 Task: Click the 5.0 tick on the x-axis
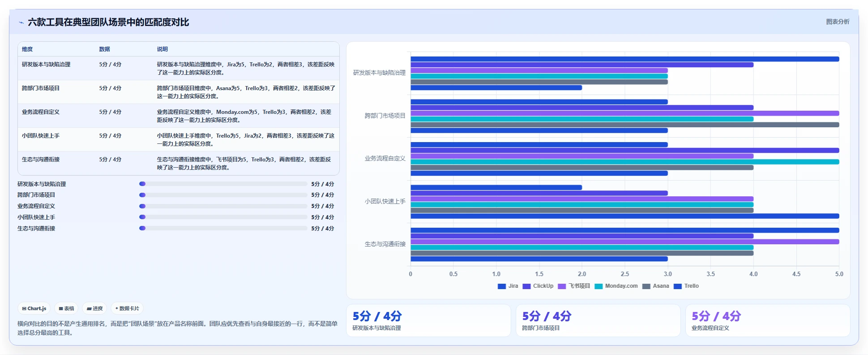(839, 274)
